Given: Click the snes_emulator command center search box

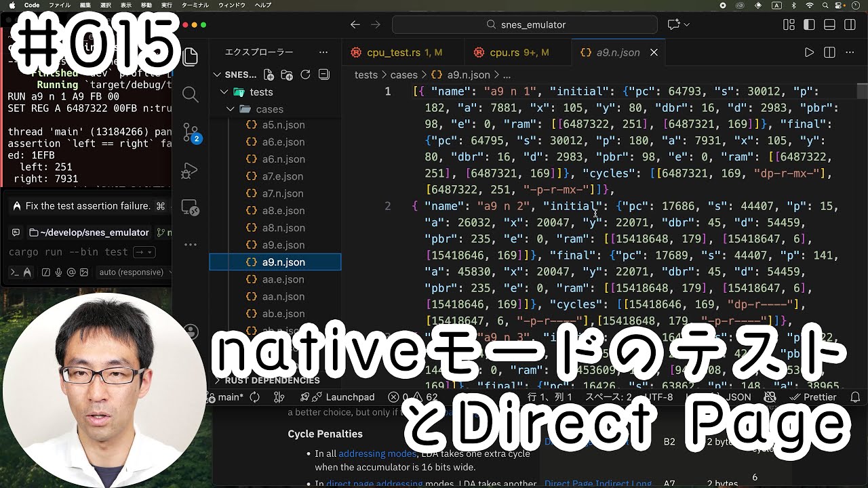Looking at the screenshot, I should (x=525, y=24).
